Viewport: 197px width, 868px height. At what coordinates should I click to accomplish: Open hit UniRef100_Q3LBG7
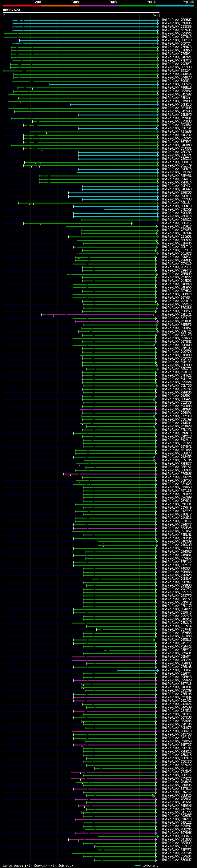point(177,670)
